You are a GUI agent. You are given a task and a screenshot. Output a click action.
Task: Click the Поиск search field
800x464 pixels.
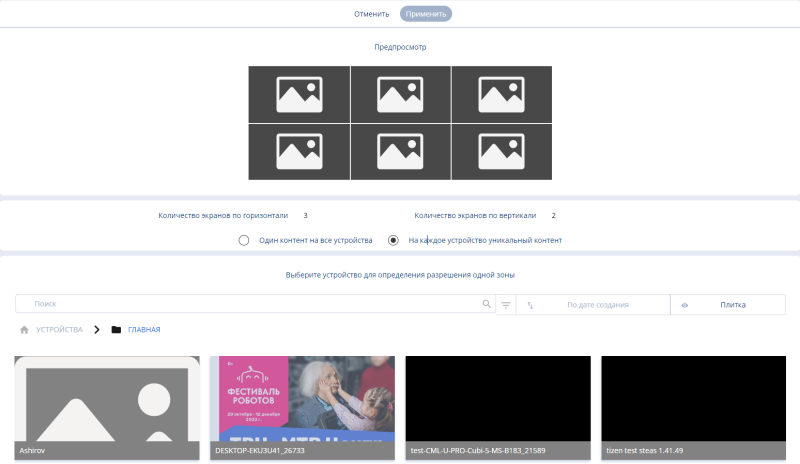click(x=250, y=304)
